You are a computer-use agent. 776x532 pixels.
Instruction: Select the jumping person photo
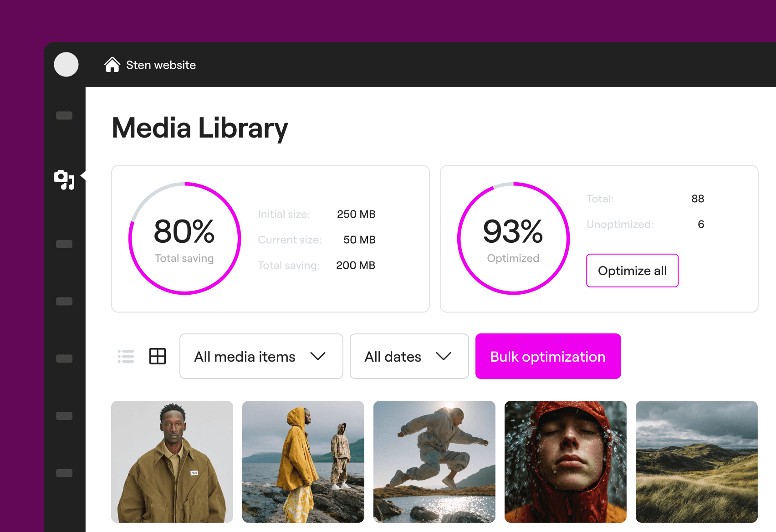pyautogui.click(x=434, y=461)
